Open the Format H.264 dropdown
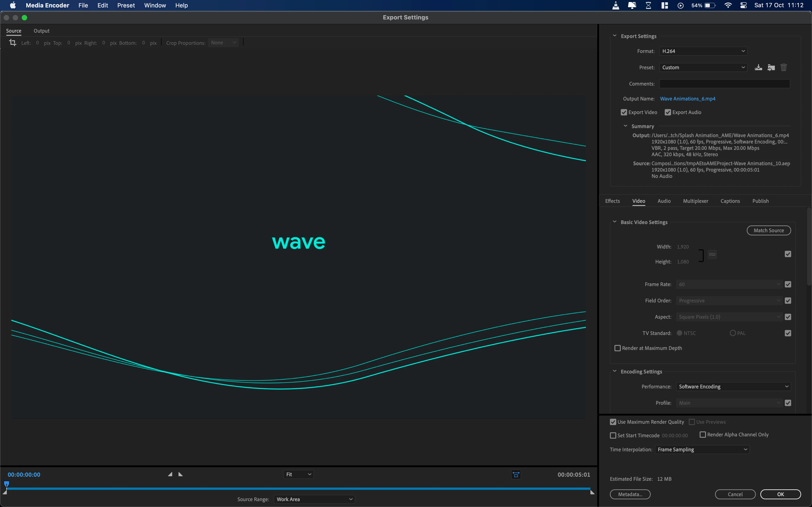Screen dimensions: 812x507 pyautogui.click(x=703, y=51)
